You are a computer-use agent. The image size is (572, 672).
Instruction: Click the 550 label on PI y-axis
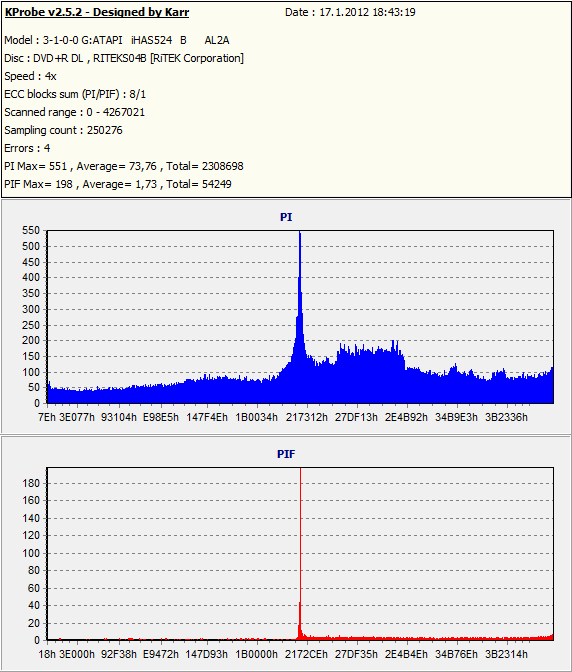[x=31, y=231]
